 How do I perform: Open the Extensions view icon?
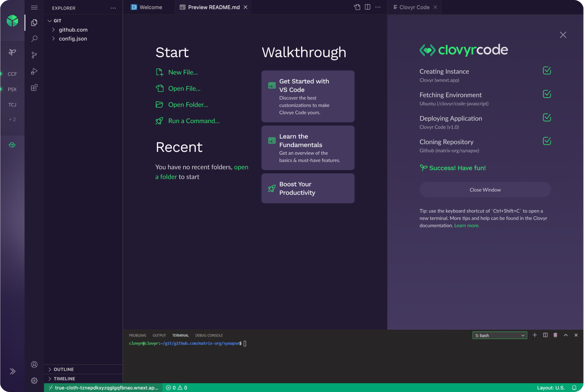click(x=34, y=88)
